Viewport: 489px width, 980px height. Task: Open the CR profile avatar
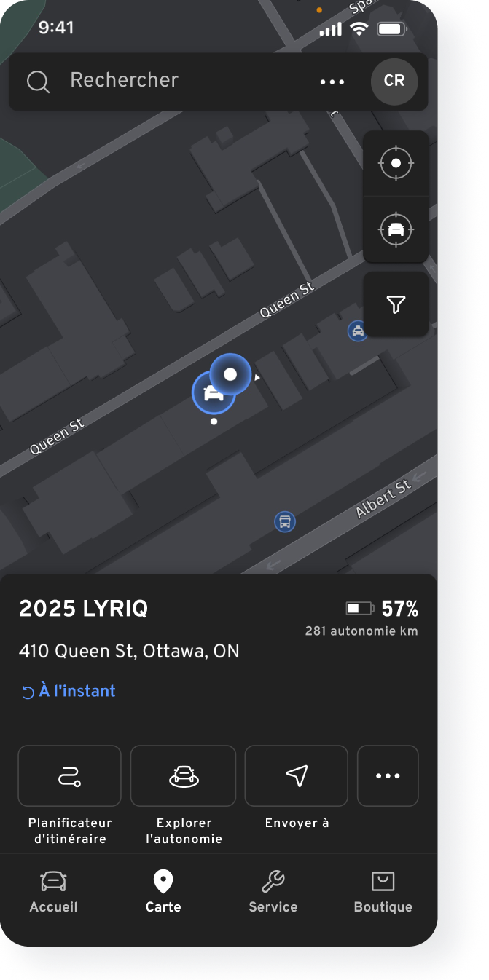tap(394, 81)
